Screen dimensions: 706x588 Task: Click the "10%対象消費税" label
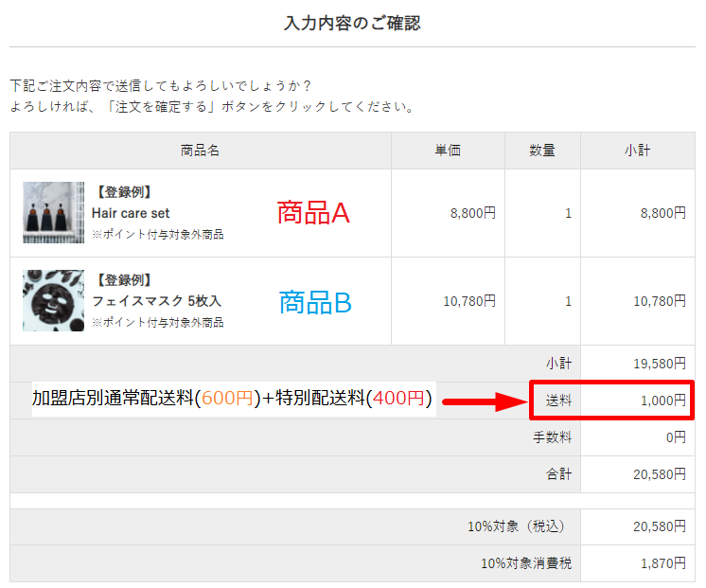tap(525, 563)
